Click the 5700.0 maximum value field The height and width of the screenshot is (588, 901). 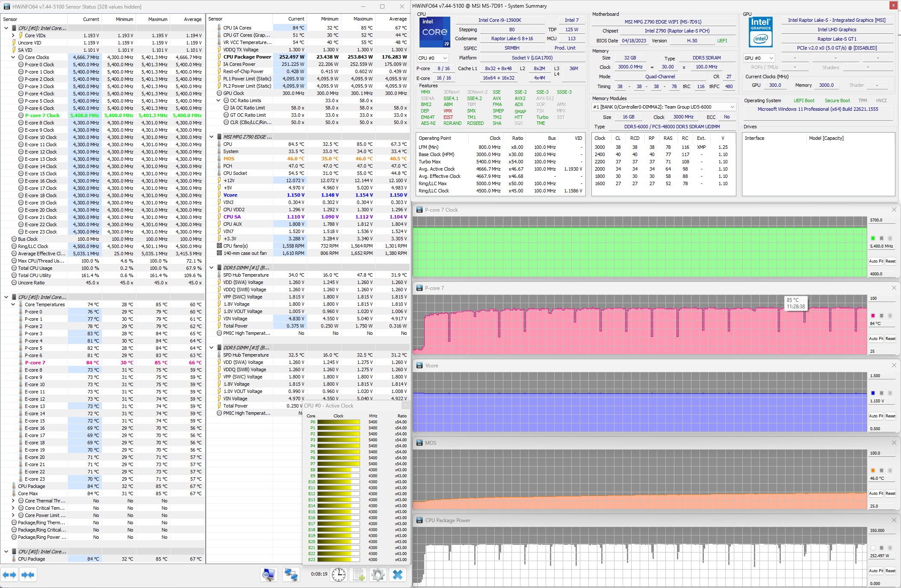(881, 220)
